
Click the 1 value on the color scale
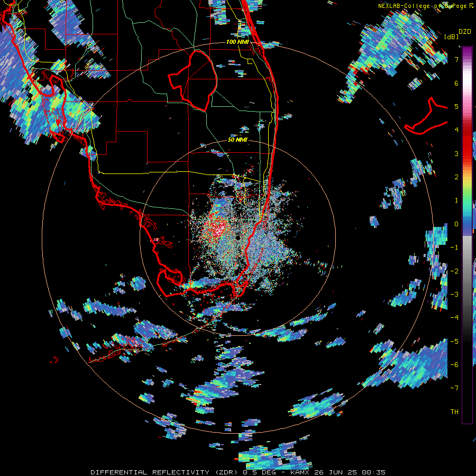[x=456, y=200]
